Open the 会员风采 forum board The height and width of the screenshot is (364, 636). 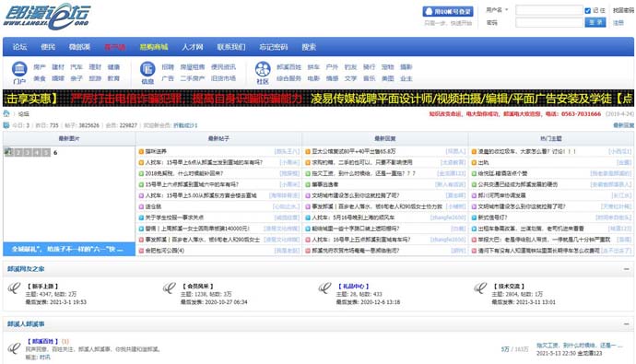pos(197,287)
